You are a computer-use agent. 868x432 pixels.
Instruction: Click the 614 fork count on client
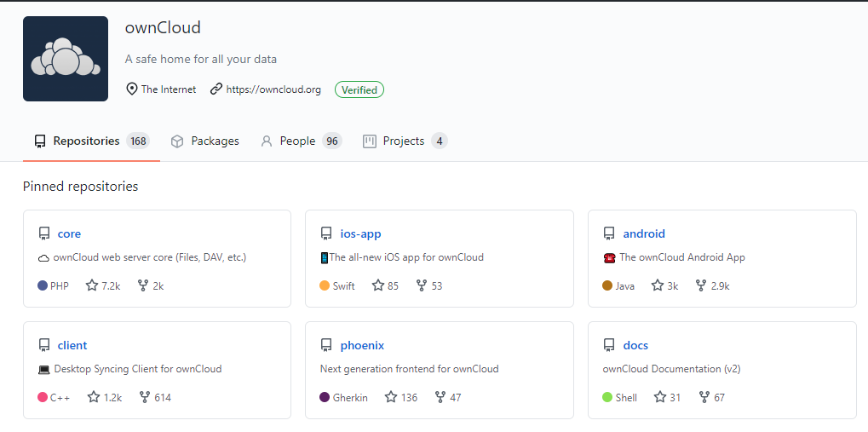click(x=163, y=398)
